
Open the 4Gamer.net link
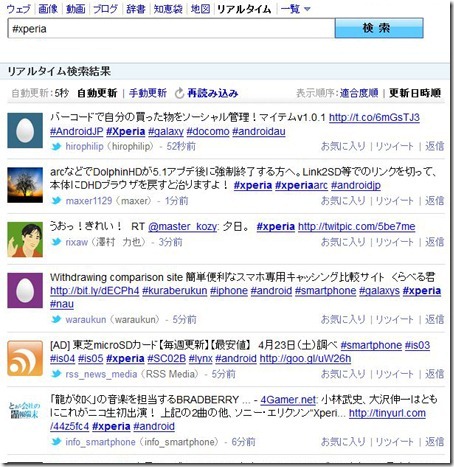click(288, 400)
